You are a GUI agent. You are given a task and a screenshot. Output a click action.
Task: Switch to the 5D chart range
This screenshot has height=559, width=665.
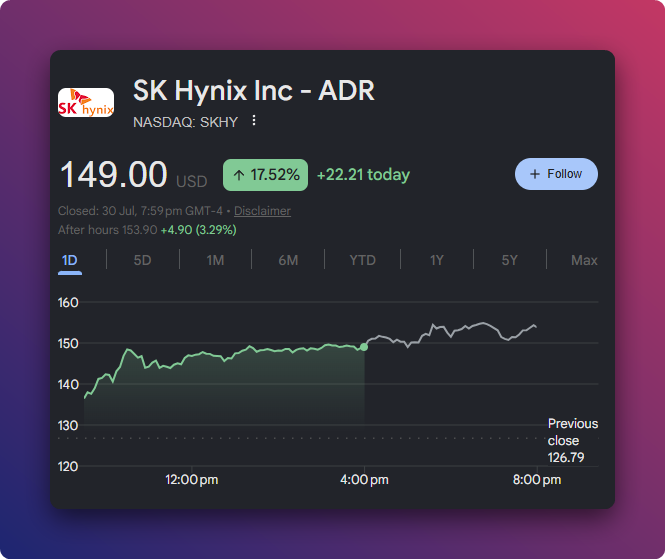142,260
